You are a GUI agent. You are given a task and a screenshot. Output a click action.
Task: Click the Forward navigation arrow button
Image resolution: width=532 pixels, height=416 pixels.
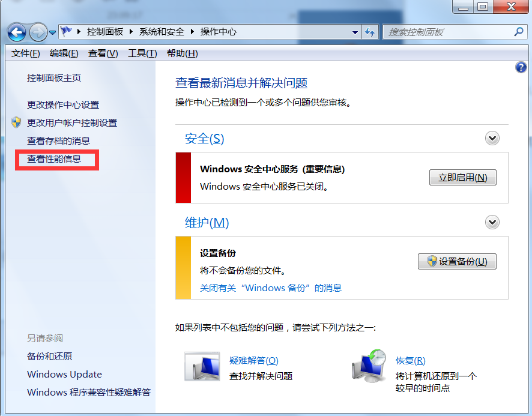38,32
